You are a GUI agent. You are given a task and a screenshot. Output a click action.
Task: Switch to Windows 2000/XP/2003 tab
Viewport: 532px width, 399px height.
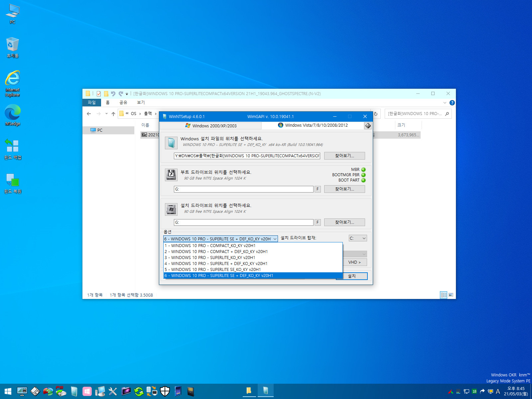211,126
